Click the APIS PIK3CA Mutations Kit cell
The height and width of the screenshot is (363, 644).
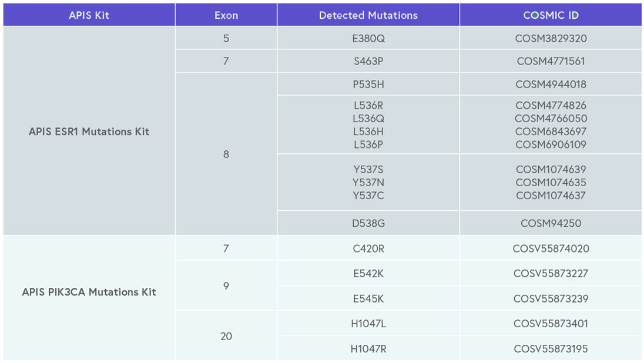pos(89,292)
